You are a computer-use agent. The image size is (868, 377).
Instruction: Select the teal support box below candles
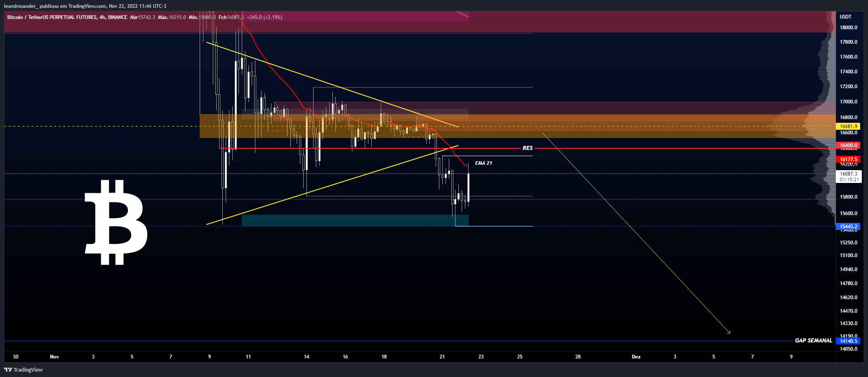pos(355,220)
